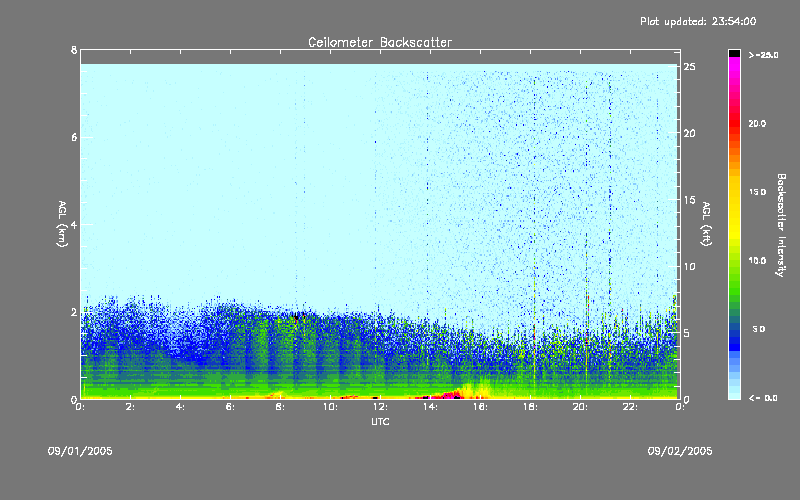Click the 15 kft tick label on right axis
The width and height of the screenshot is (800, 500).
[689, 200]
